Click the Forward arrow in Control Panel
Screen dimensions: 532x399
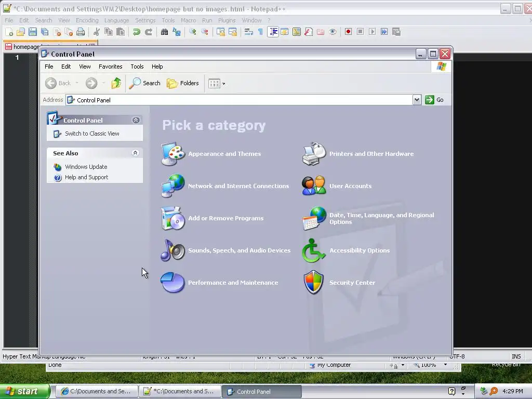tap(91, 83)
